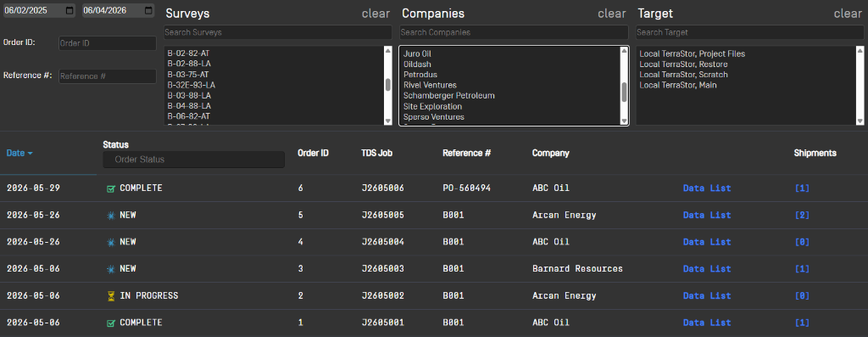
Task: Click the Order Status filter field
Action: pos(194,160)
